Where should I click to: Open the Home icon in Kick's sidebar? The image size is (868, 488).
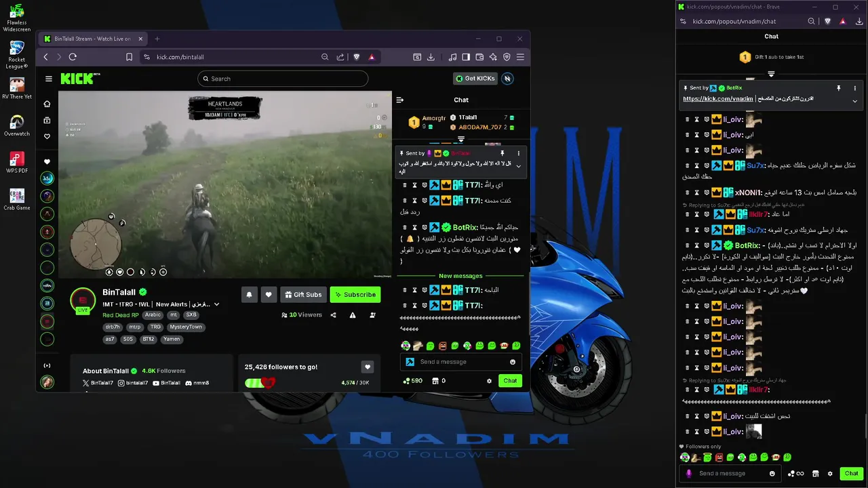tap(47, 104)
